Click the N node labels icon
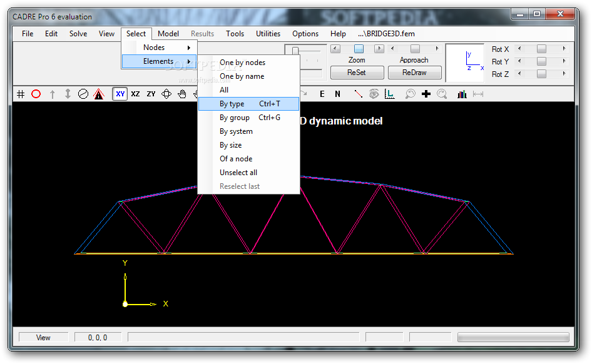Screen dimensions: 592x364 click(x=337, y=94)
